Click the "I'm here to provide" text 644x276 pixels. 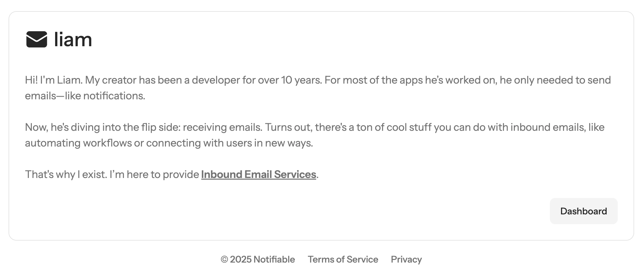pyautogui.click(x=154, y=174)
